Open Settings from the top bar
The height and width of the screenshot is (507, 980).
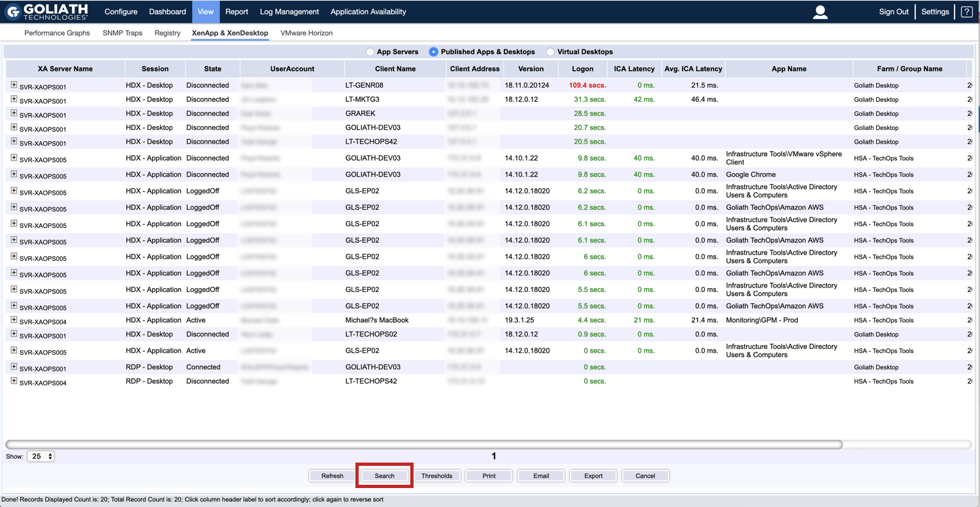(935, 11)
